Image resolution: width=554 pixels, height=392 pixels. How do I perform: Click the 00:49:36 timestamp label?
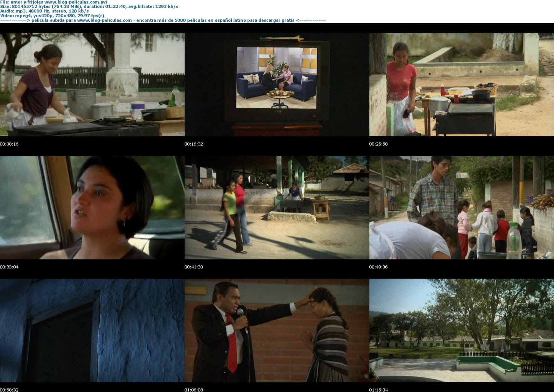click(x=378, y=267)
